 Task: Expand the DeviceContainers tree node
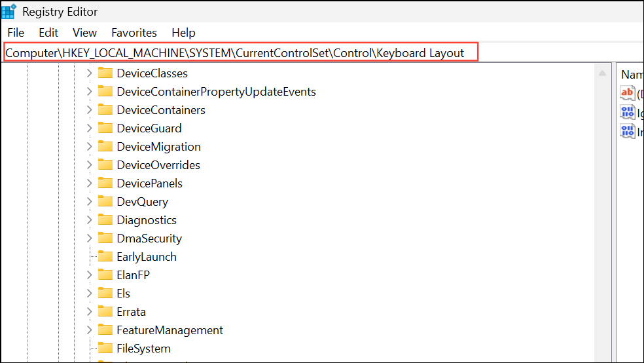pos(90,110)
